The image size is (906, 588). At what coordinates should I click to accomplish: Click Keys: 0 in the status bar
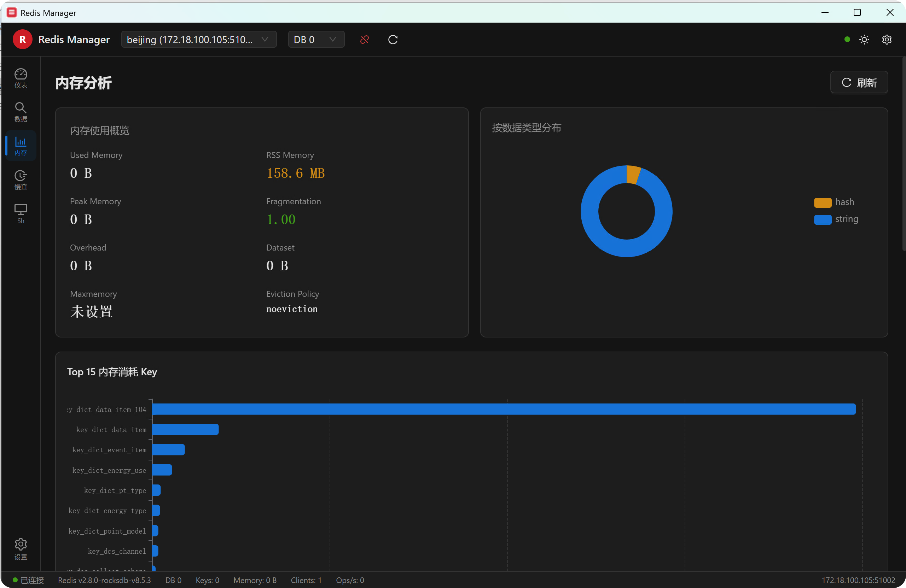tap(208, 580)
